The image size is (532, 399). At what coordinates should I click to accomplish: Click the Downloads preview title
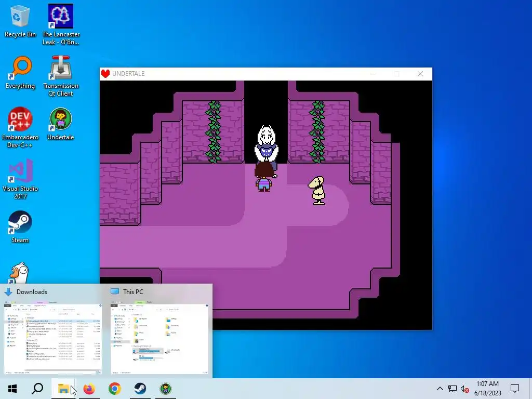pyautogui.click(x=32, y=292)
